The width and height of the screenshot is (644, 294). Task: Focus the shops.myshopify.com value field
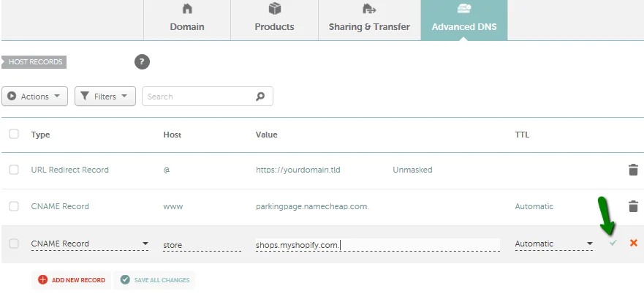[x=376, y=244]
